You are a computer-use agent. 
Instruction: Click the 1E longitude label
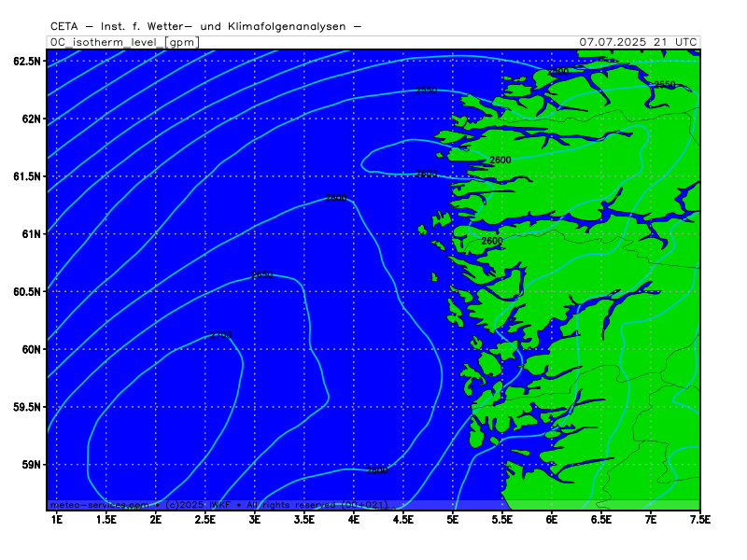coord(57,520)
